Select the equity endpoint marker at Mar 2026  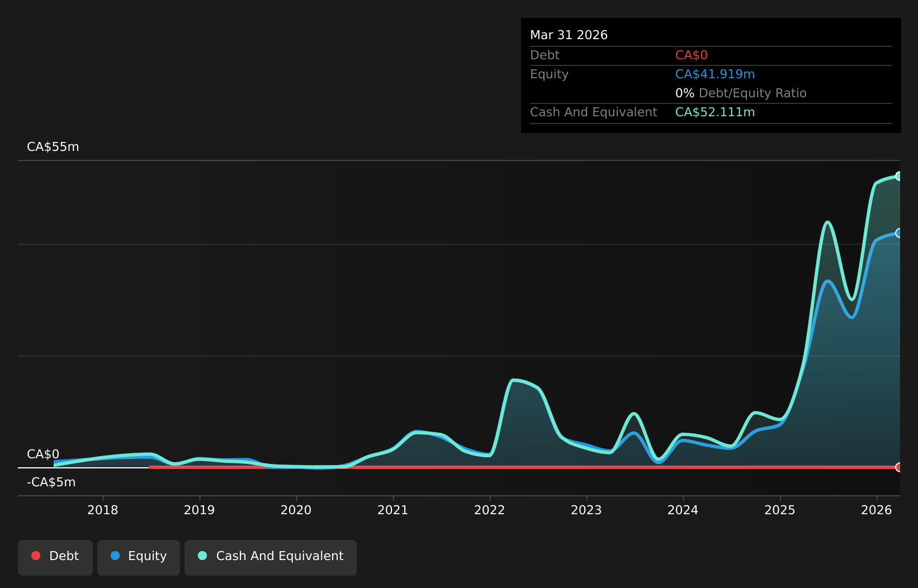click(x=899, y=233)
